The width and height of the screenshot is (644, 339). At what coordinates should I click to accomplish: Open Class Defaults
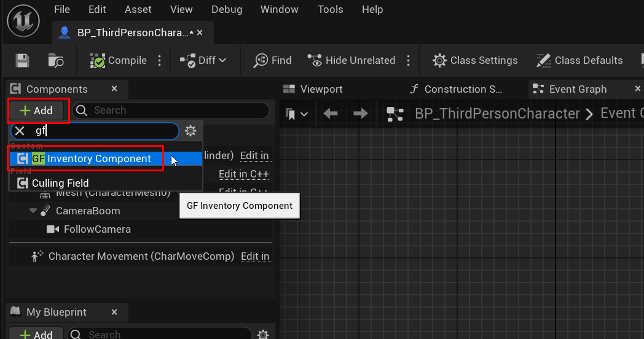click(x=579, y=60)
